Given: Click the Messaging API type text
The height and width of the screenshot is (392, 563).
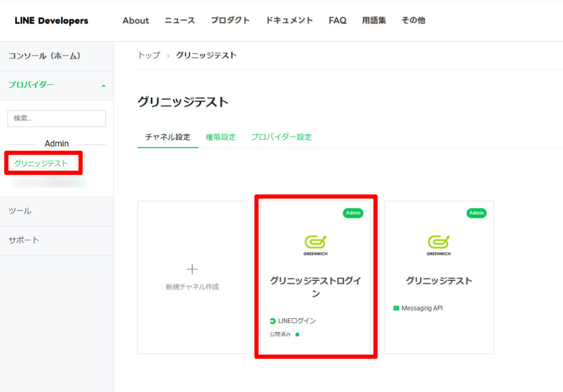Looking at the screenshot, I should pos(422,308).
